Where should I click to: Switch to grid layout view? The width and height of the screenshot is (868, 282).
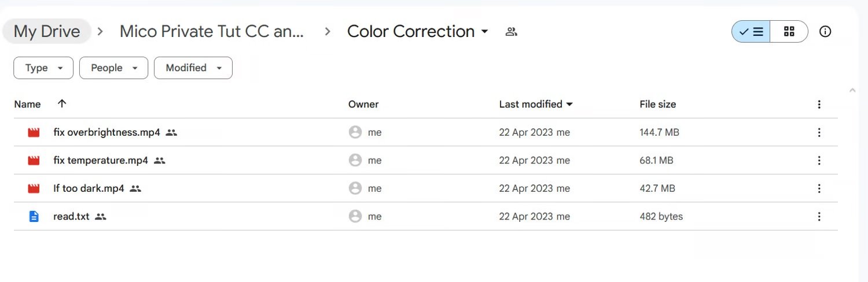(789, 32)
